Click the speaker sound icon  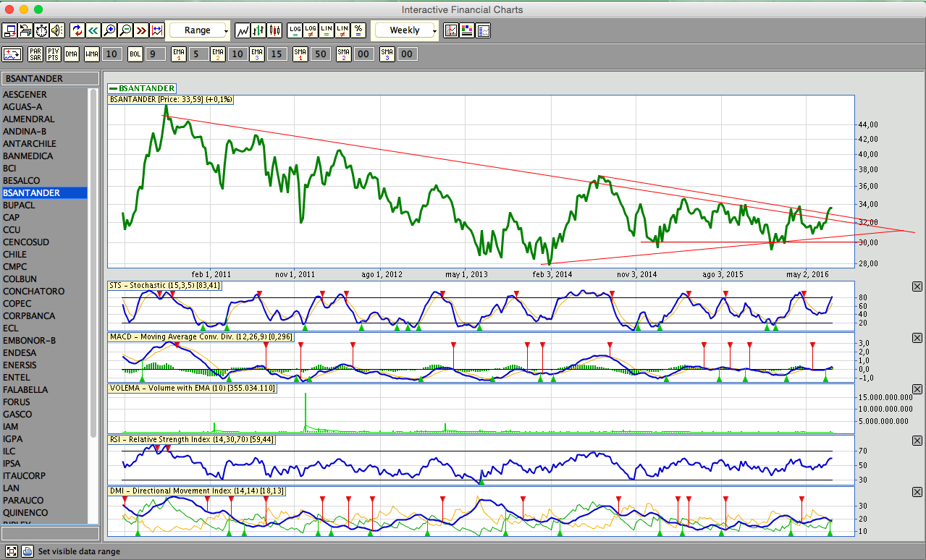click(x=57, y=30)
